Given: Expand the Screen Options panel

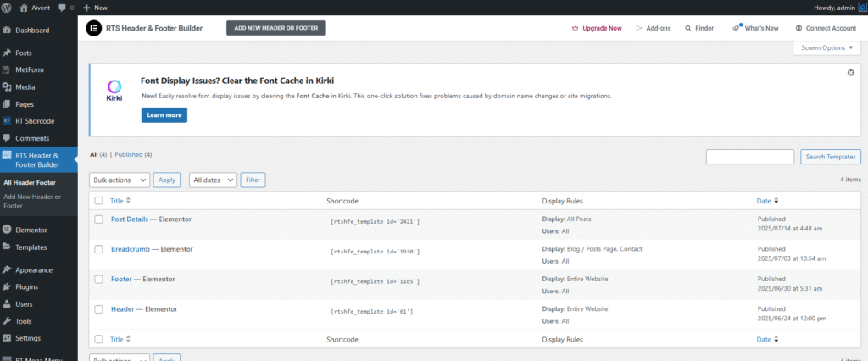Looking at the screenshot, I should [x=826, y=48].
